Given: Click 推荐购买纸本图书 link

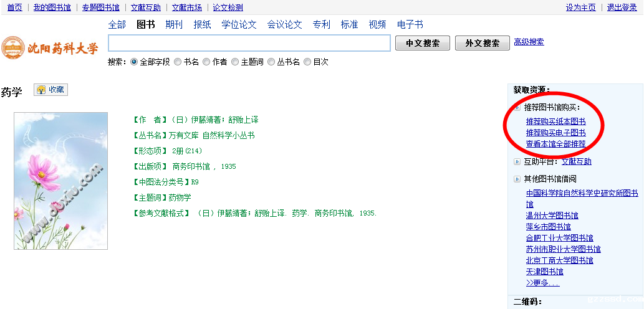Looking at the screenshot, I should 555,121.
